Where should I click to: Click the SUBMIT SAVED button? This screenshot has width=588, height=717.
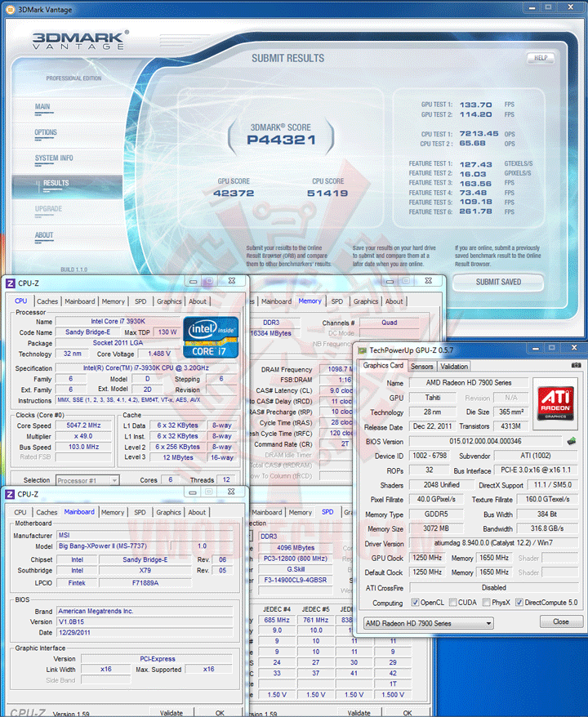[498, 282]
